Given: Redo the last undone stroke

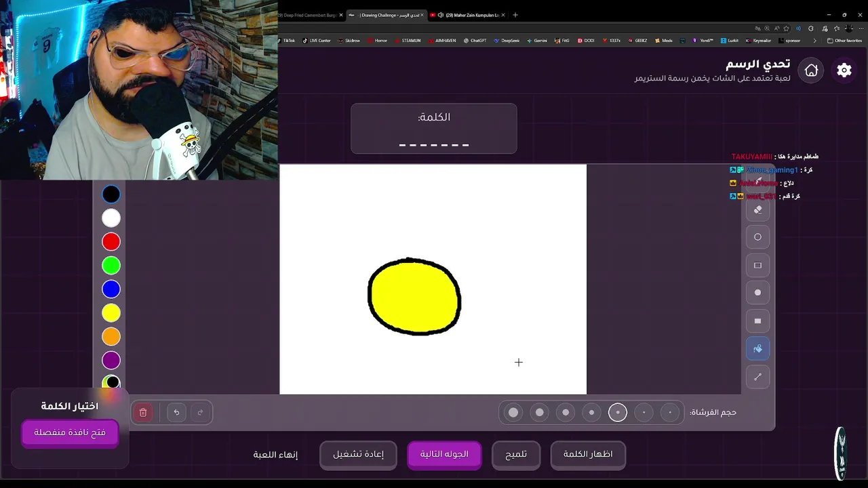Looking at the screenshot, I should [x=200, y=412].
